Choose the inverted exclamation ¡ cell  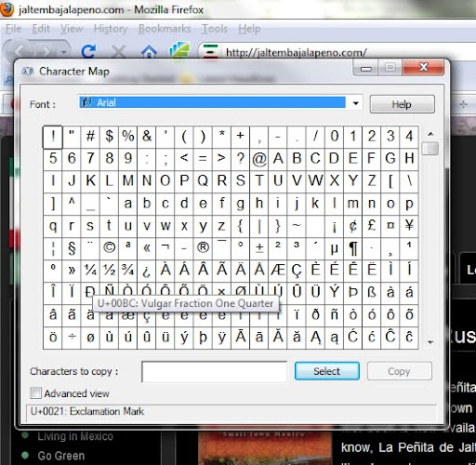pyautogui.click(x=334, y=226)
